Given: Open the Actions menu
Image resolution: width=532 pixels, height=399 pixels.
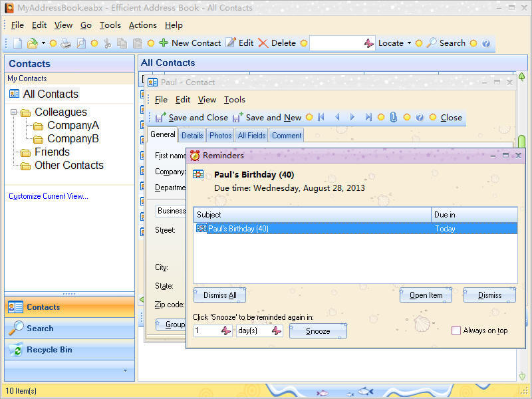Looking at the screenshot, I should click(142, 25).
